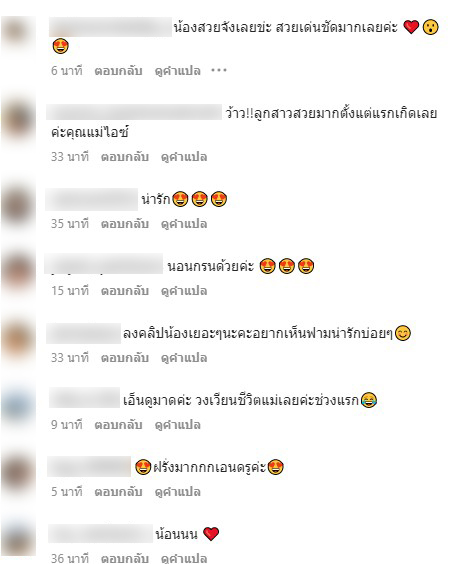View translation of the 6-minute comment

178,70
